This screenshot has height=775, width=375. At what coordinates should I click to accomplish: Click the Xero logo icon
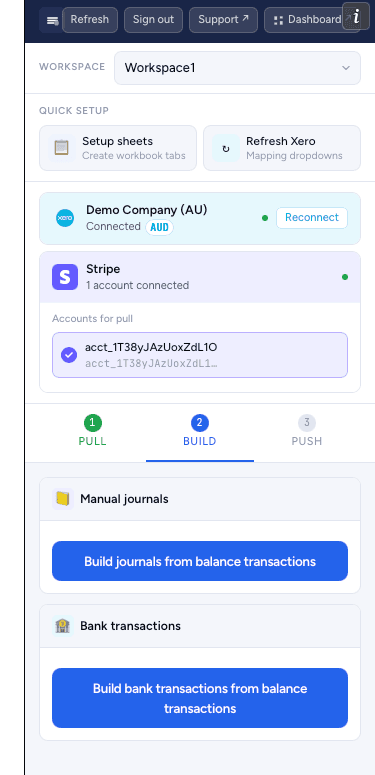click(65, 218)
